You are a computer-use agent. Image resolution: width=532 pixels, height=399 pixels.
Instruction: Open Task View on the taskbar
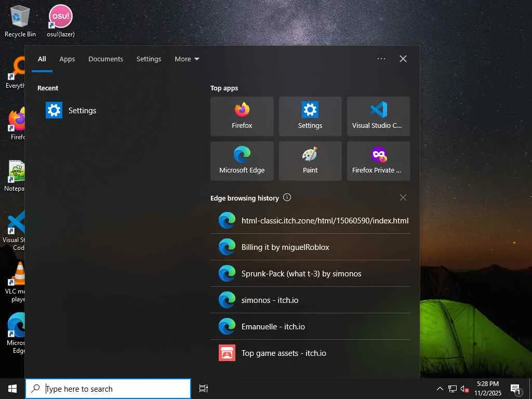click(x=204, y=389)
